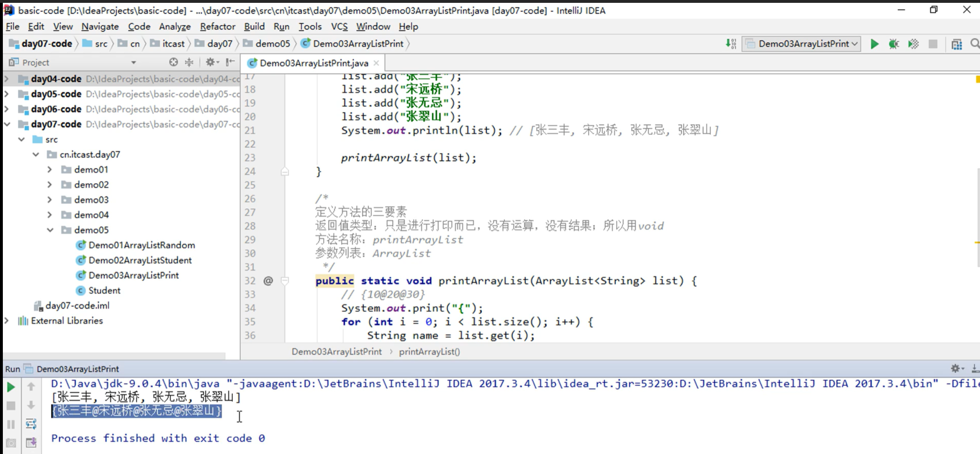Open Demo02ArrayListStudent in project tree
The image size is (980, 454).
coord(140,260)
